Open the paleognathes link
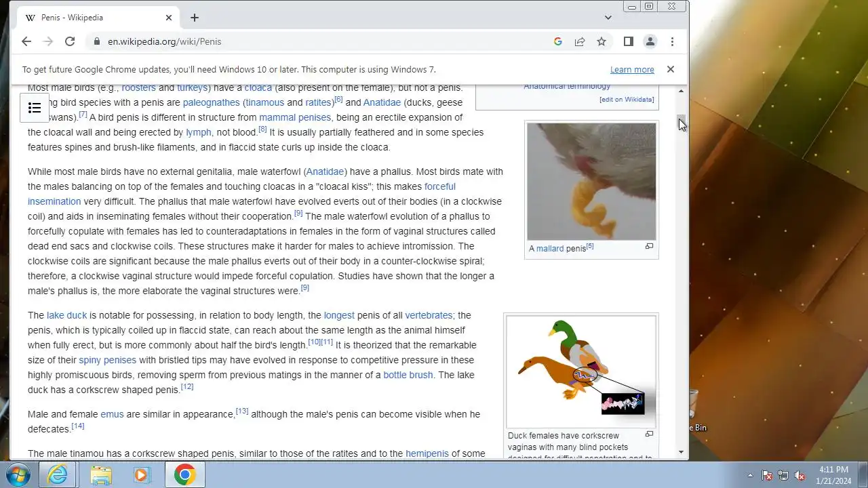868x488 pixels. [x=212, y=102]
